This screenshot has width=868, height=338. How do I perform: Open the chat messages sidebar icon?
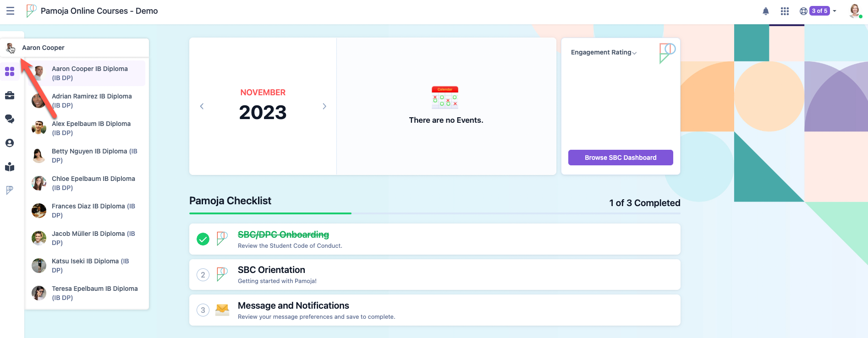(10, 119)
